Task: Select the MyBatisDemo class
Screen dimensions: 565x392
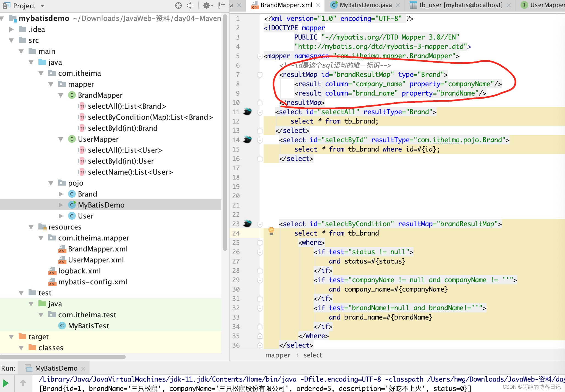Action: (x=101, y=205)
